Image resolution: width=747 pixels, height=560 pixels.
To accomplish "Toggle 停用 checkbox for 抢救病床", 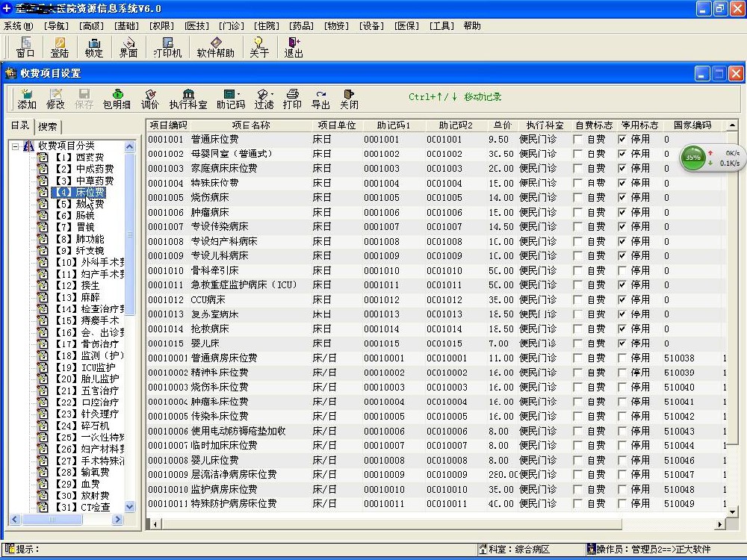I will 622,329.
